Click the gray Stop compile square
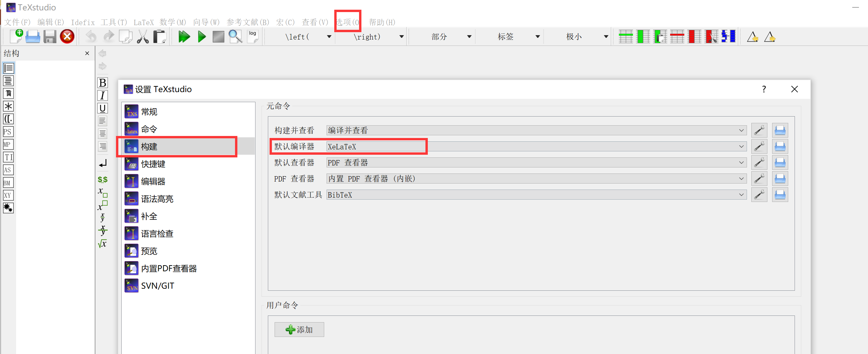Viewport: 868px width, 354px height. point(218,37)
